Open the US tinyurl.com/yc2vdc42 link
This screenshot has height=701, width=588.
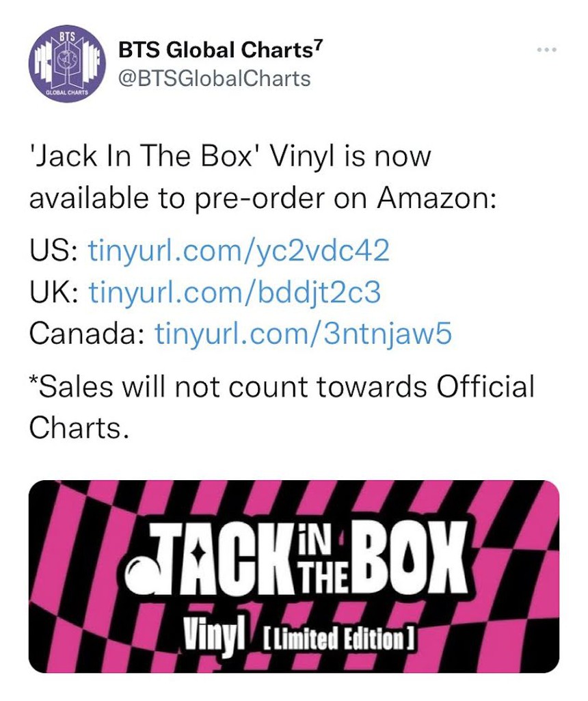tap(239, 251)
